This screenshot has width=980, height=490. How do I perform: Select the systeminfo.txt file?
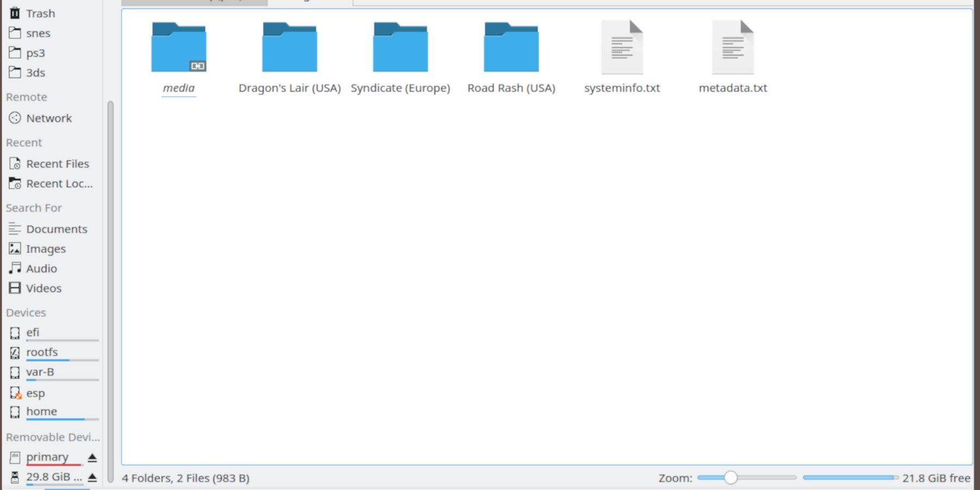tap(622, 49)
